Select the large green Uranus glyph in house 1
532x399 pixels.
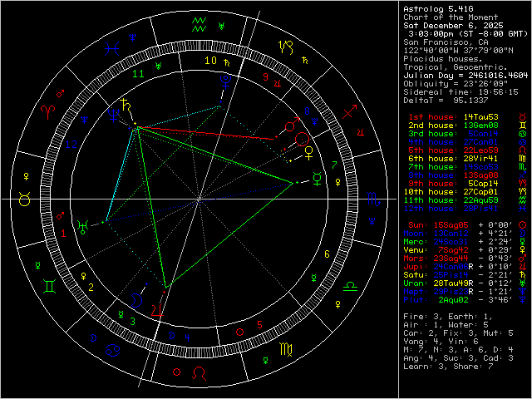(83, 227)
